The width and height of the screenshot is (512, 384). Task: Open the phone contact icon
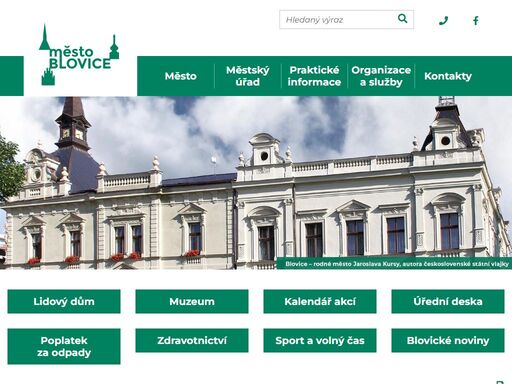pyautogui.click(x=443, y=21)
